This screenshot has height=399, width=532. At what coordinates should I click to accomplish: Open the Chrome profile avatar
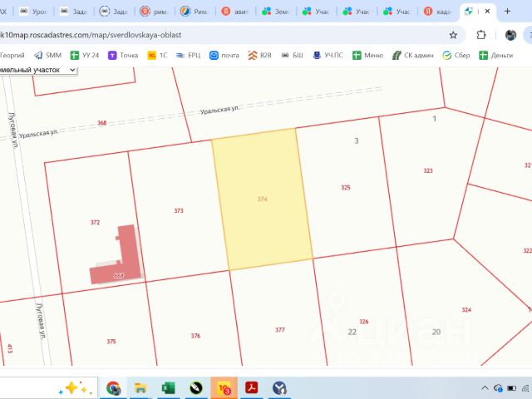click(x=510, y=35)
